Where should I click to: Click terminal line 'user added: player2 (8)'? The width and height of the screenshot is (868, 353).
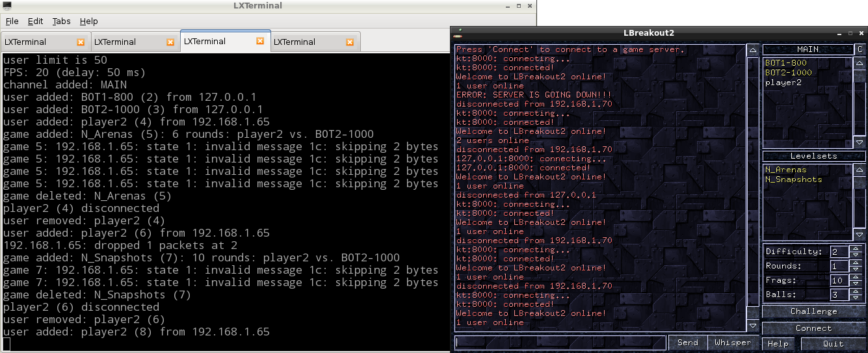tap(137, 332)
